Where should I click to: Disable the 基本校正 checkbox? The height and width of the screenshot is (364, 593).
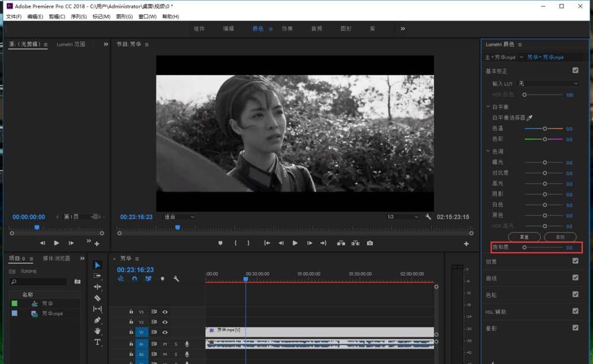click(x=575, y=70)
